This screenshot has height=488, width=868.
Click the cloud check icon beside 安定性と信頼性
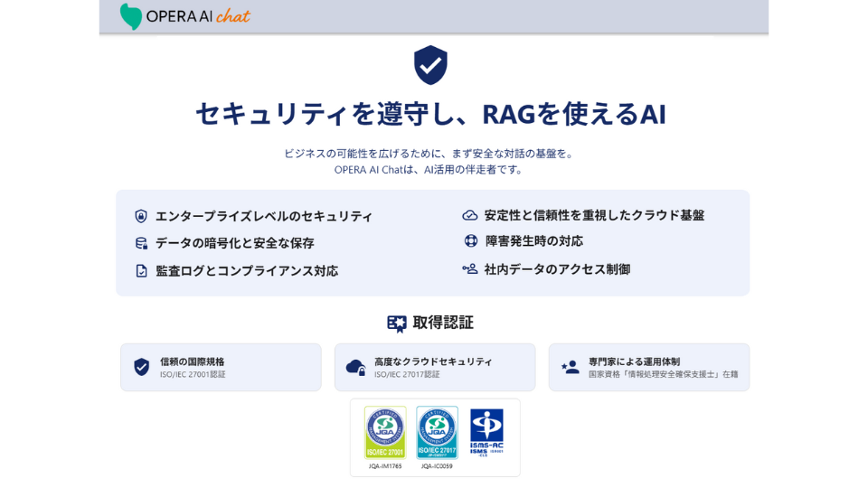[470, 215]
